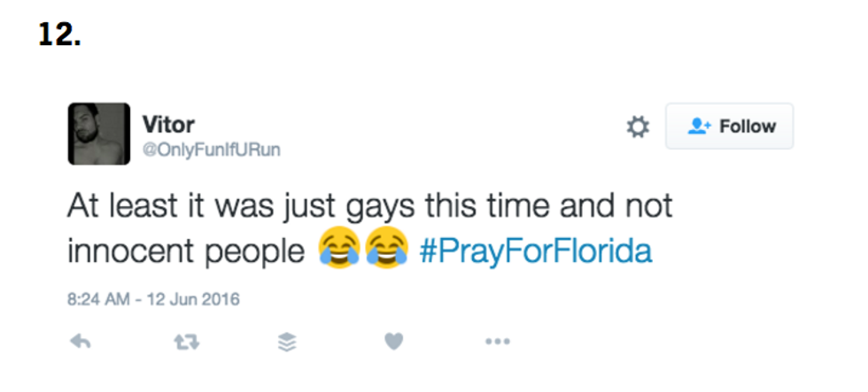Click the first line of tweet text
The width and height of the screenshot is (868, 392).
point(369,206)
